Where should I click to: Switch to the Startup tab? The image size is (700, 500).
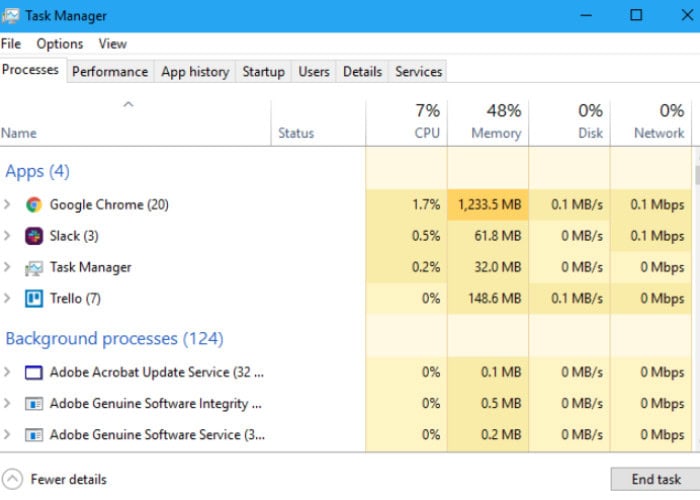tap(263, 72)
